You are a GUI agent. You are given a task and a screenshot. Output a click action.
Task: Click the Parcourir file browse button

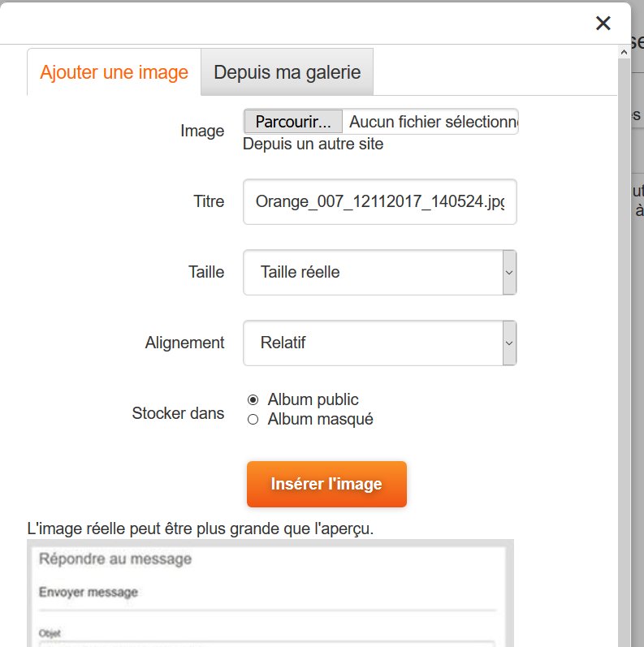point(293,122)
